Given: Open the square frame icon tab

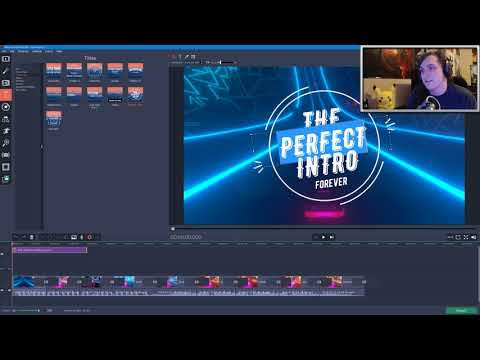Looking at the screenshot, I should point(6,167).
